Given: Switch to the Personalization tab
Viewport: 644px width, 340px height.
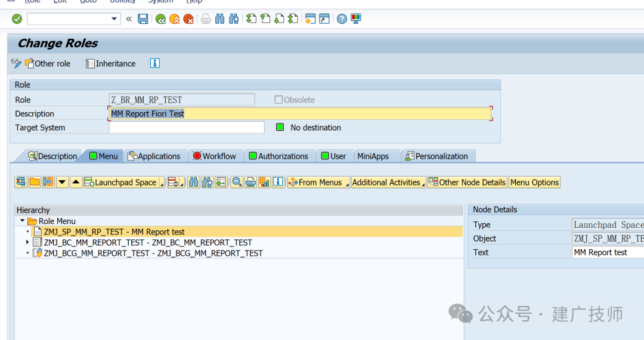Looking at the screenshot, I should (437, 156).
